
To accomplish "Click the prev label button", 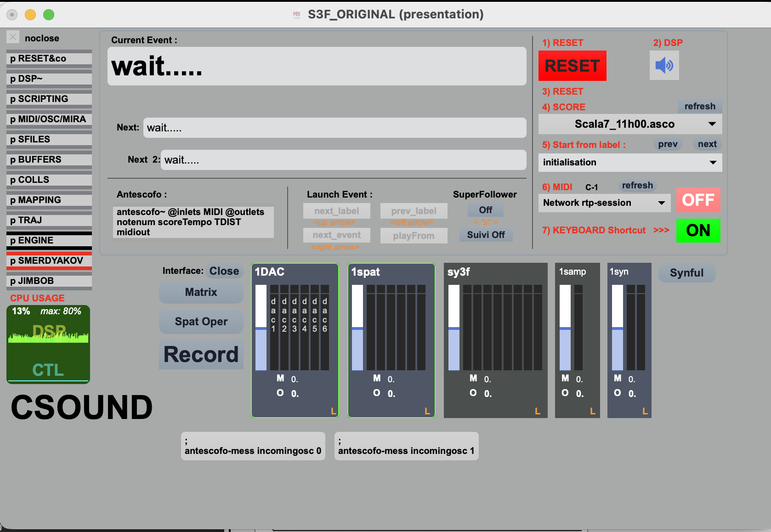I will [x=668, y=144].
